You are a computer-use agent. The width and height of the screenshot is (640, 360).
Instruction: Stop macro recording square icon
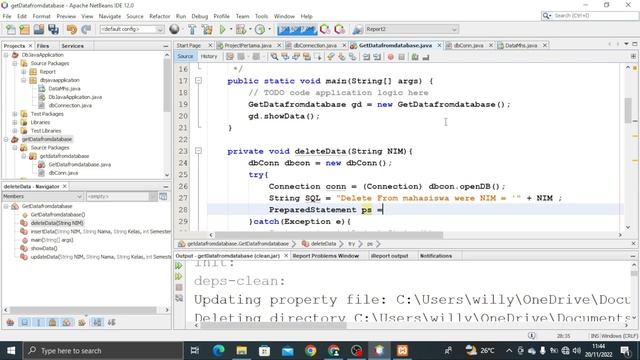coord(402,57)
